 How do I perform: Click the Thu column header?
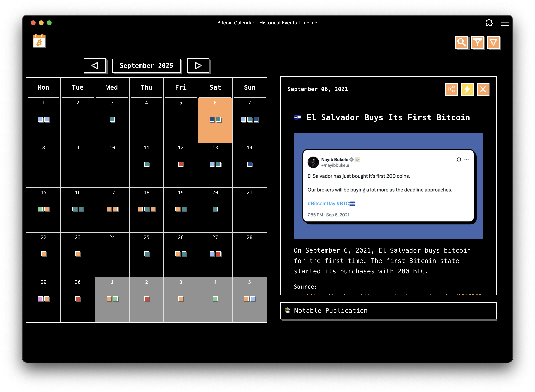147,87
